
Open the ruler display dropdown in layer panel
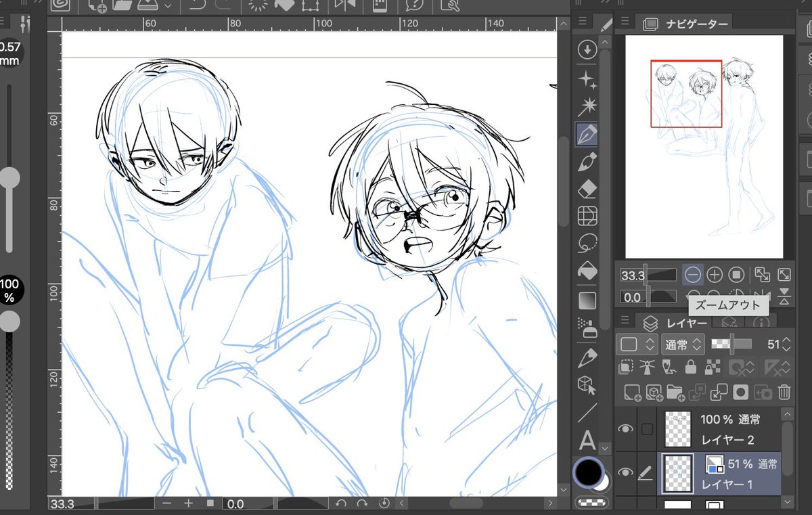pyautogui.click(x=776, y=367)
